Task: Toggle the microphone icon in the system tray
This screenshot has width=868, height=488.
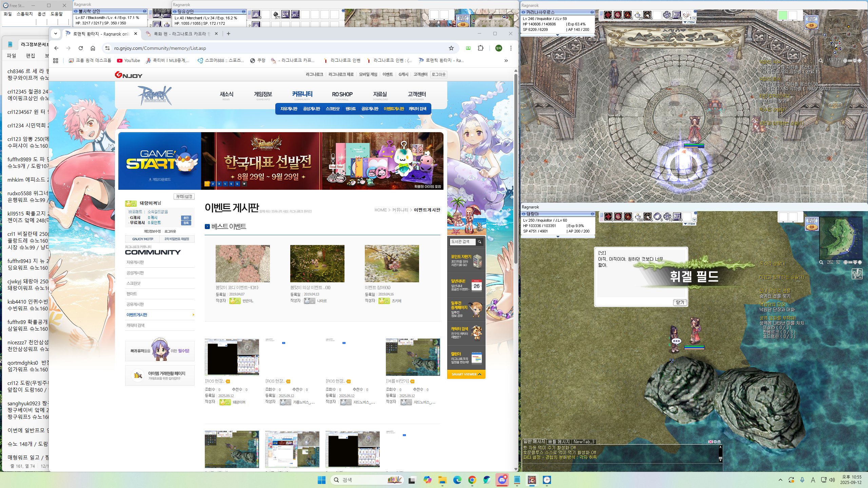Action: point(802,480)
